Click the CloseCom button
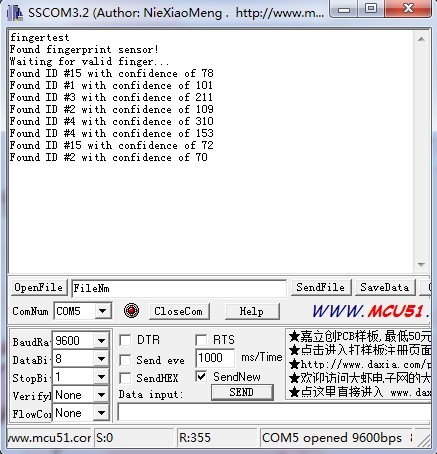Screen dimensions: 437x454 coord(179,311)
